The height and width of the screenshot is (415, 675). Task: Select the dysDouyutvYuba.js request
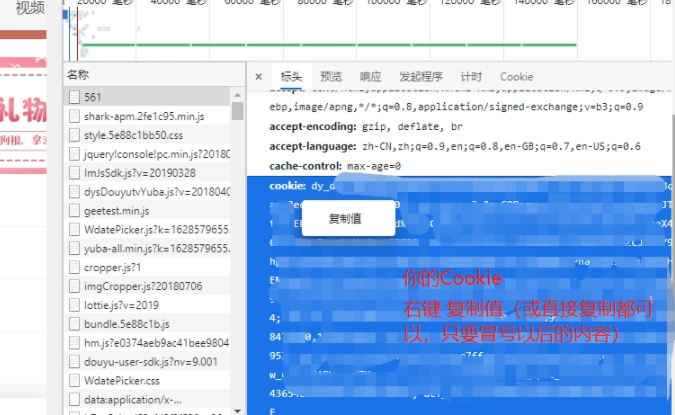point(147,192)
